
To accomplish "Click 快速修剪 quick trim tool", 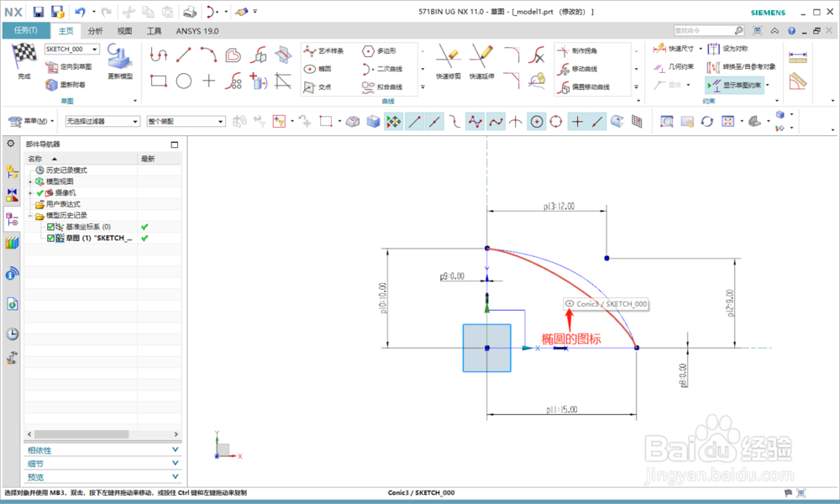I will pos(449,62).
